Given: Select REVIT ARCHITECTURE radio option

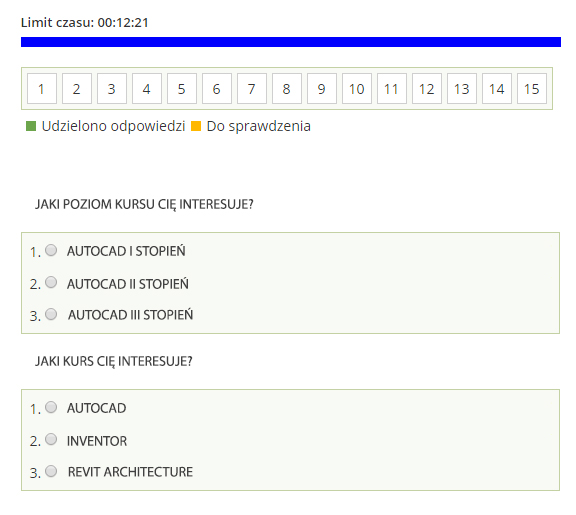Looking at the screenshot, I should pos(51,471).
